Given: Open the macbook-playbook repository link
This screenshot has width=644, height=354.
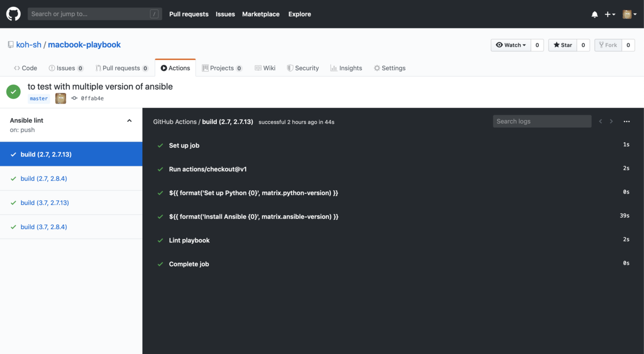Looking at the screenshot, I should point(84,45).
